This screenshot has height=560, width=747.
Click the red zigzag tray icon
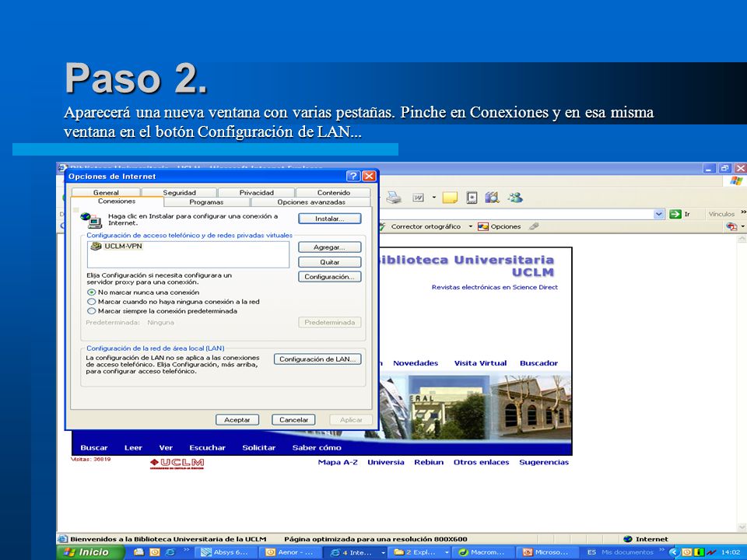[x=711, y=552]
